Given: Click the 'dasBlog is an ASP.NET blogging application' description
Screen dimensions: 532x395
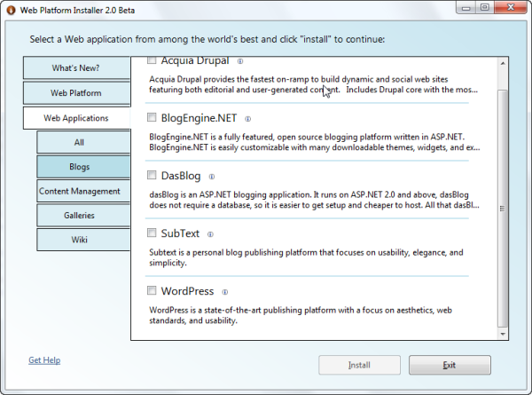Looking at the screenshot, I should [314, 200].
